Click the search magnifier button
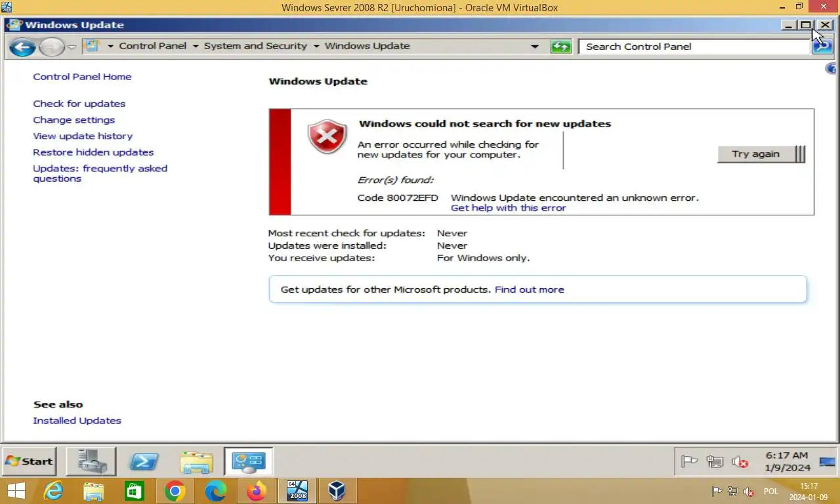Image resolution: width=840 pixels, height=504 pixels. (822, 47)
